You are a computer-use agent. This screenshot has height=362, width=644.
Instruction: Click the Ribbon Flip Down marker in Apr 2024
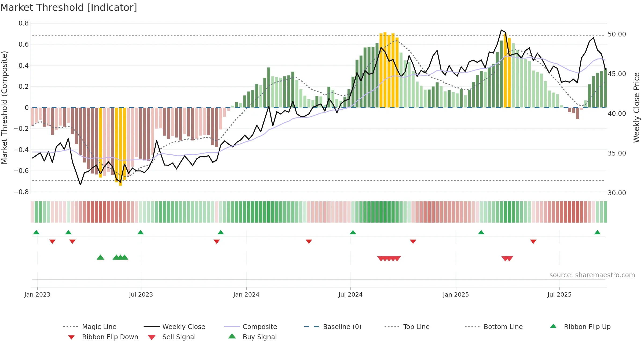coord(309,242)
